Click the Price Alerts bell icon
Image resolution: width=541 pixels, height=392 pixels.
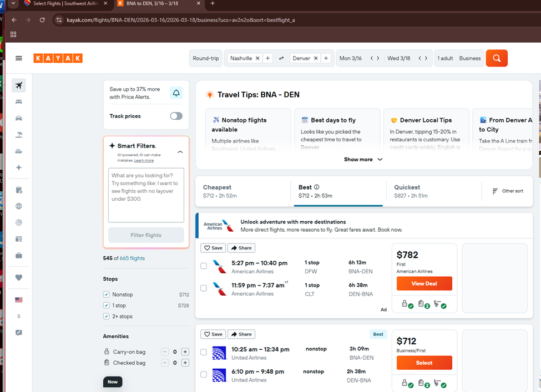(x=176, y=93)
